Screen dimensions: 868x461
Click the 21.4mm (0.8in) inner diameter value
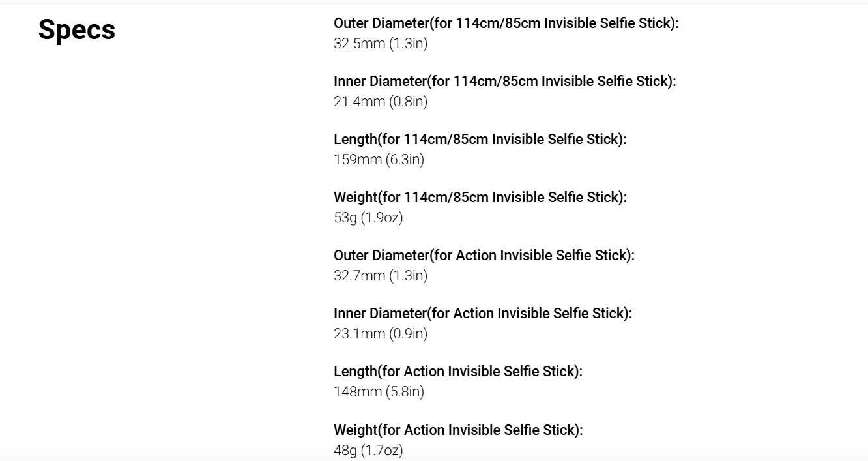(381, 102)
